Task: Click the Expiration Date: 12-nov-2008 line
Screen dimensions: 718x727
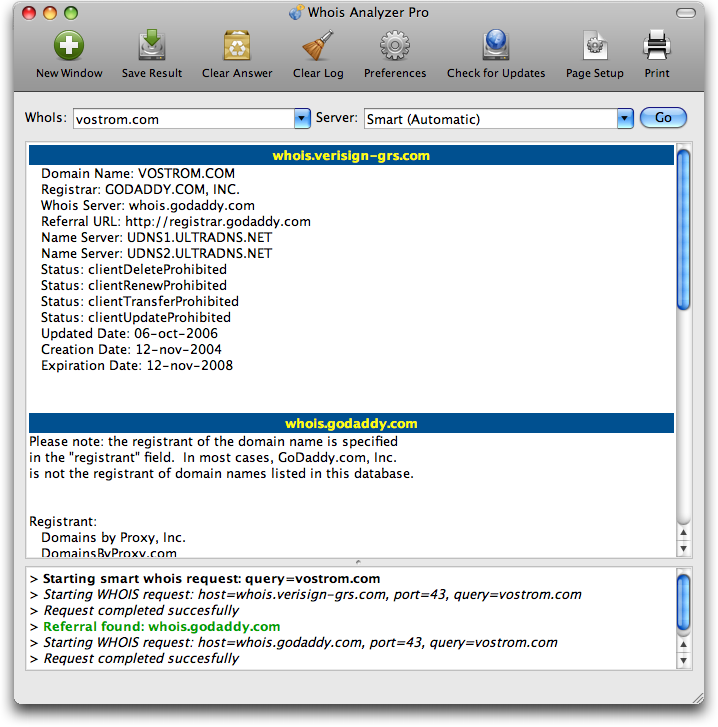Action: pos(137,365)
